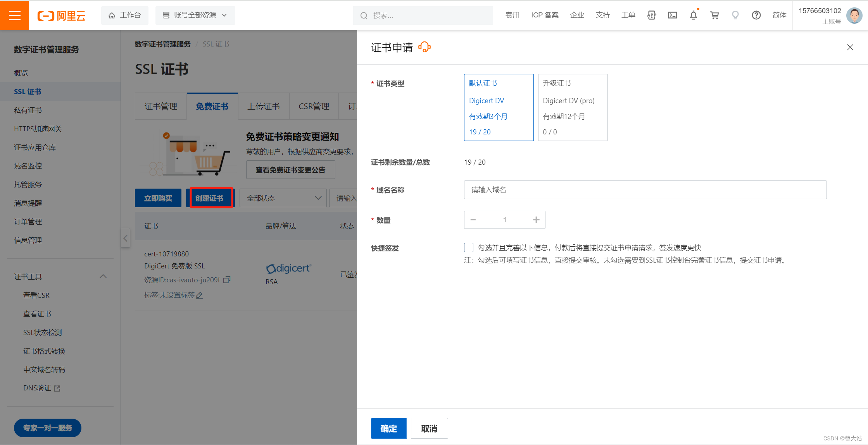Focus the top search box

tap(423, 15)
